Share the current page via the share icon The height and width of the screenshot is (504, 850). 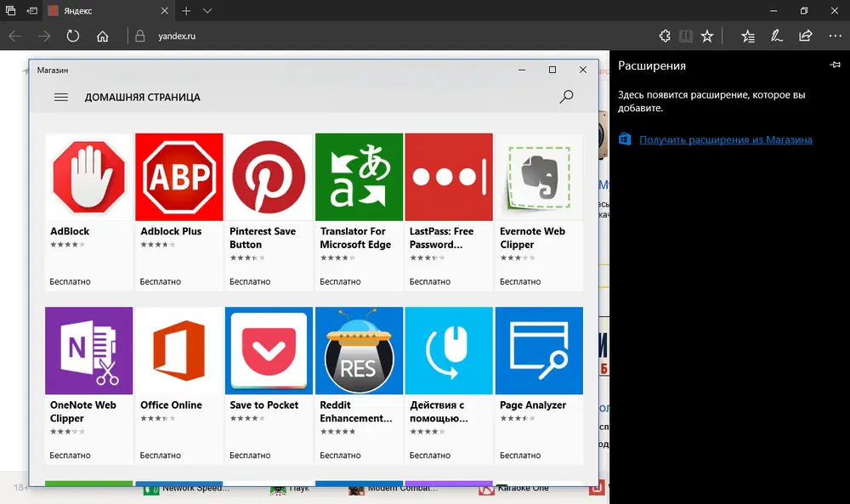click(805, 36)
